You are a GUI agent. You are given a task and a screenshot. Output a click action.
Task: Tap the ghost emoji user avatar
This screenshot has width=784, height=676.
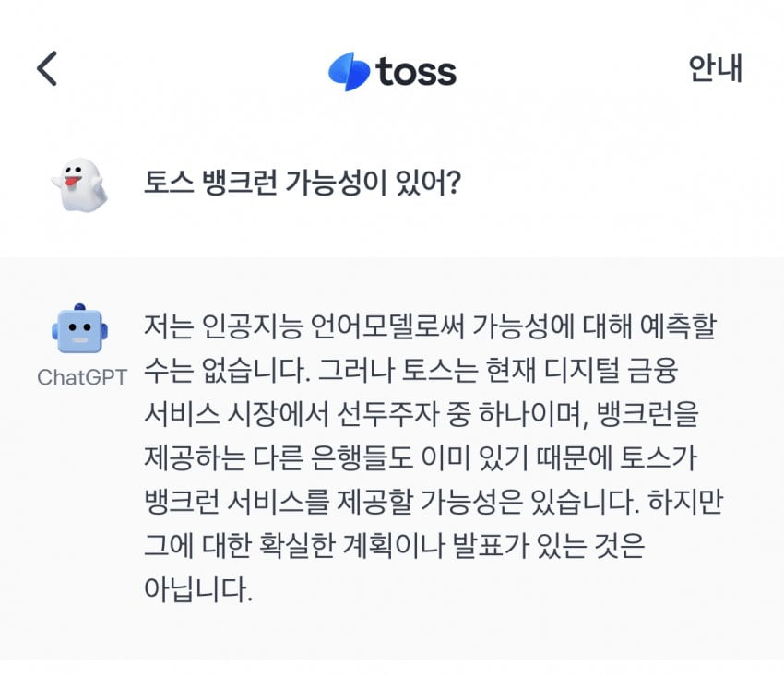coord(79,184)
